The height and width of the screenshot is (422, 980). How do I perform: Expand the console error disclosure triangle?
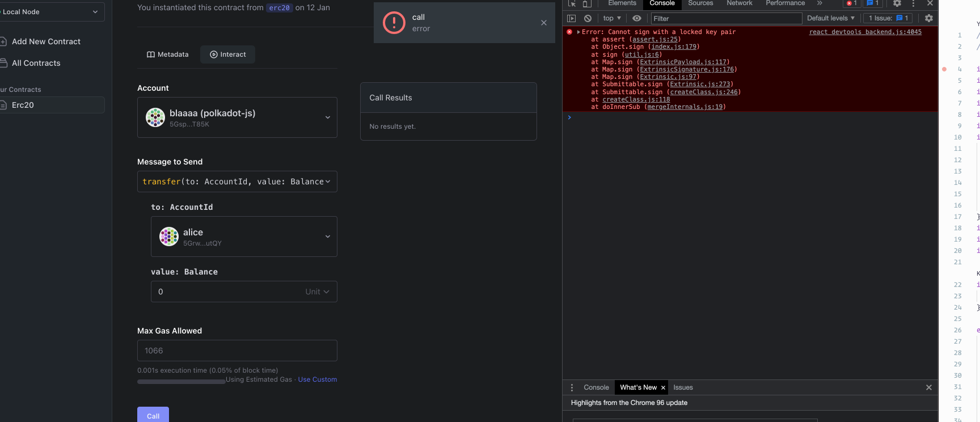578,32
